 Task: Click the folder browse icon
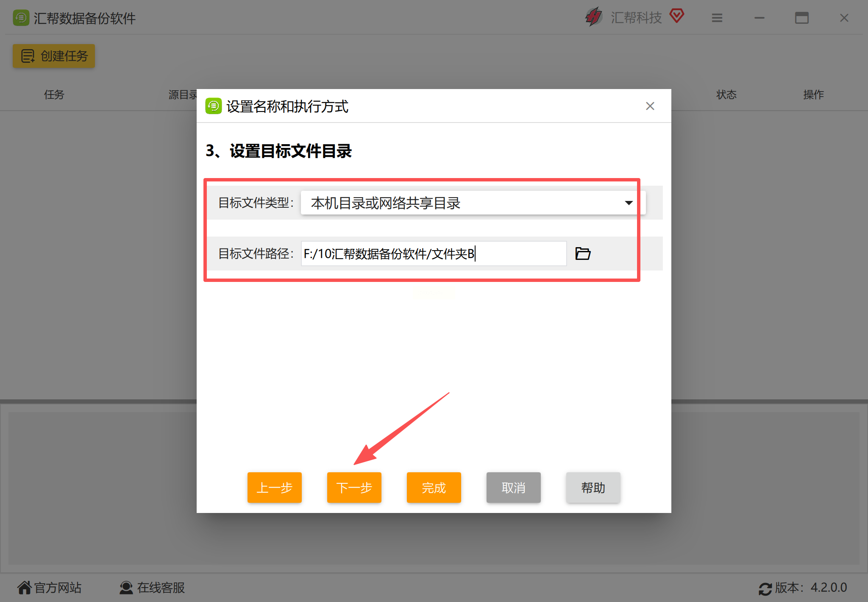[583, 254]
